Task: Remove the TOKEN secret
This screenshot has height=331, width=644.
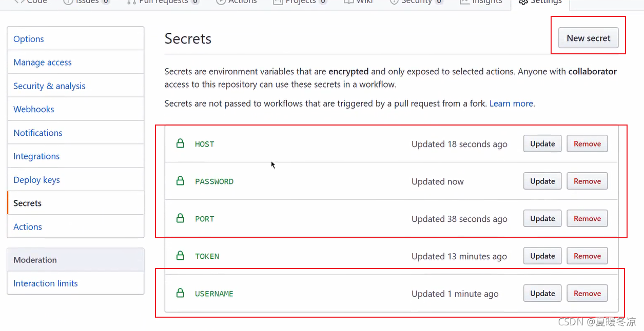Action: pyautogui.click(x=587, y=256)
